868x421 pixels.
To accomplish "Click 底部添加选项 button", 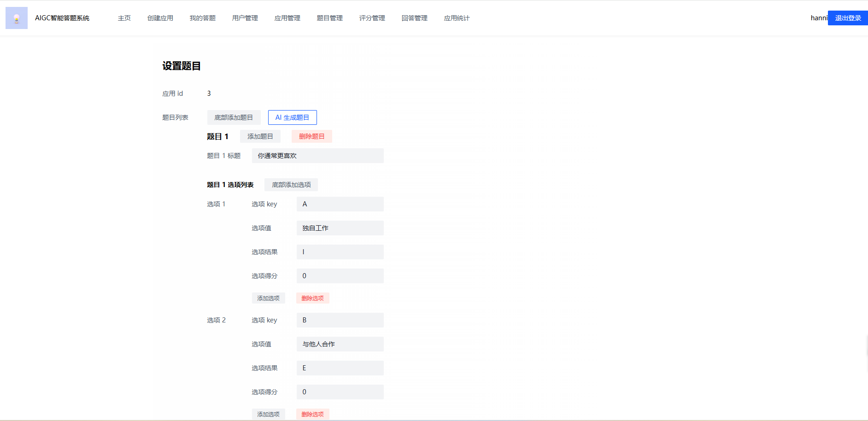I will (291, 185).
